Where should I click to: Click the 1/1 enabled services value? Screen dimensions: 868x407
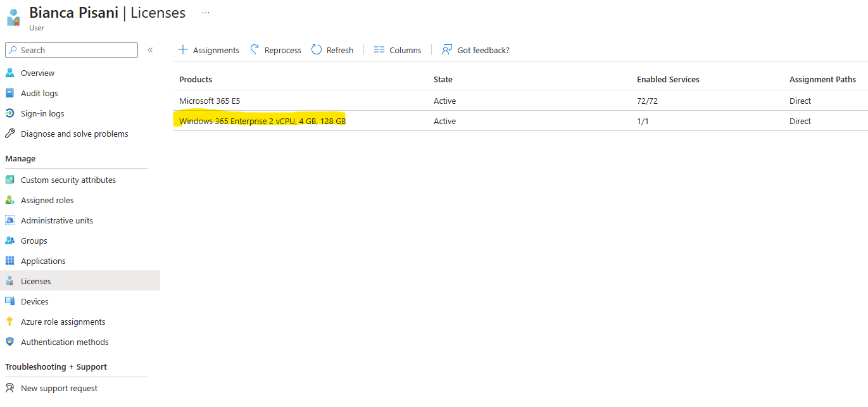click(x=643, y=121)
